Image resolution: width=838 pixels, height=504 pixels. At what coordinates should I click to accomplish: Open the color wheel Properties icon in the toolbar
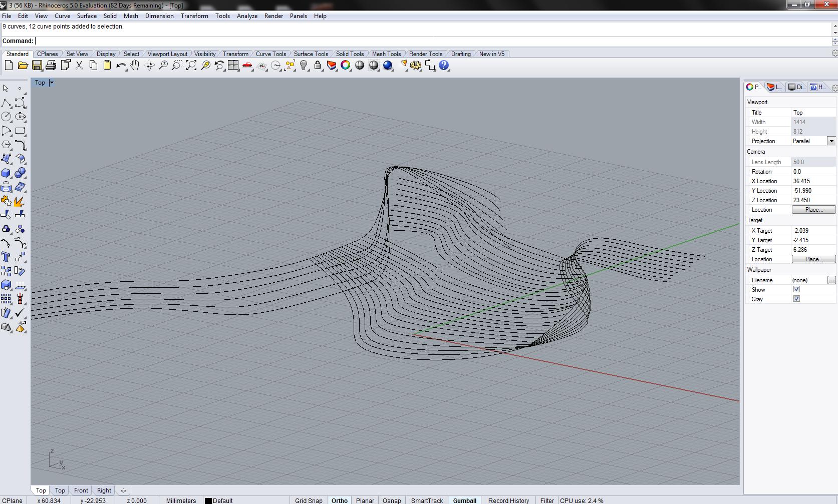point(346,66)
